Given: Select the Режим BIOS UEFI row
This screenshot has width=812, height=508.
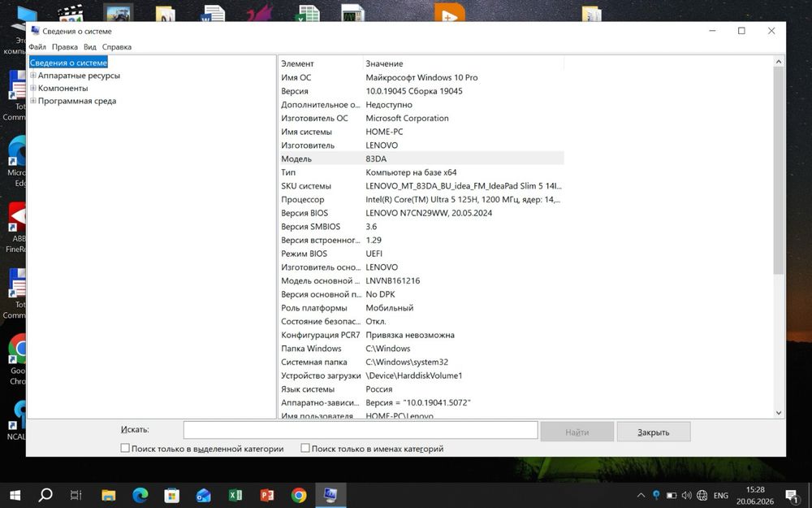Looking at the screenshot, I should pyautogui.click(x=421, y=254).
